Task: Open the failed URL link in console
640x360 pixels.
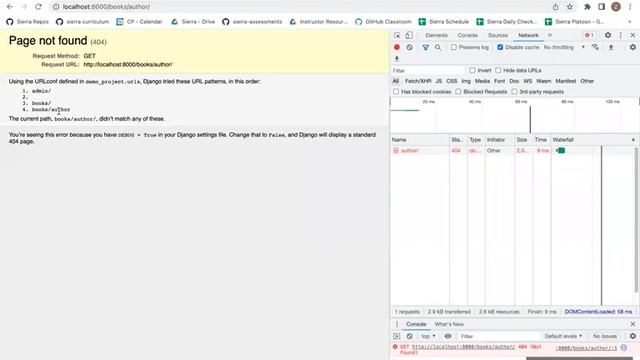Action: 463,347
